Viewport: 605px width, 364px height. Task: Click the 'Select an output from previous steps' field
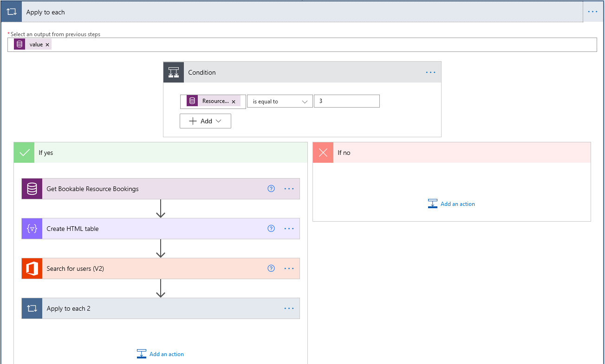302,45
